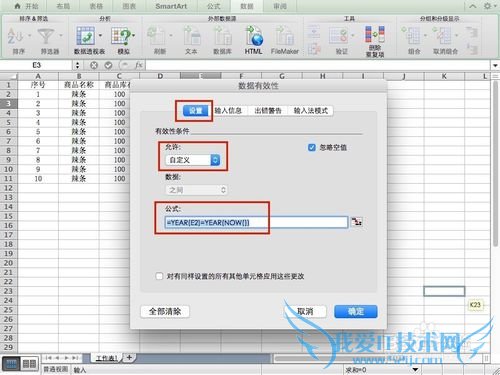Image resolution: width=500 pixels, height=375 pixels.
Task: Open the Review (审阅) ribbon tab
Action: click(279, 6)
